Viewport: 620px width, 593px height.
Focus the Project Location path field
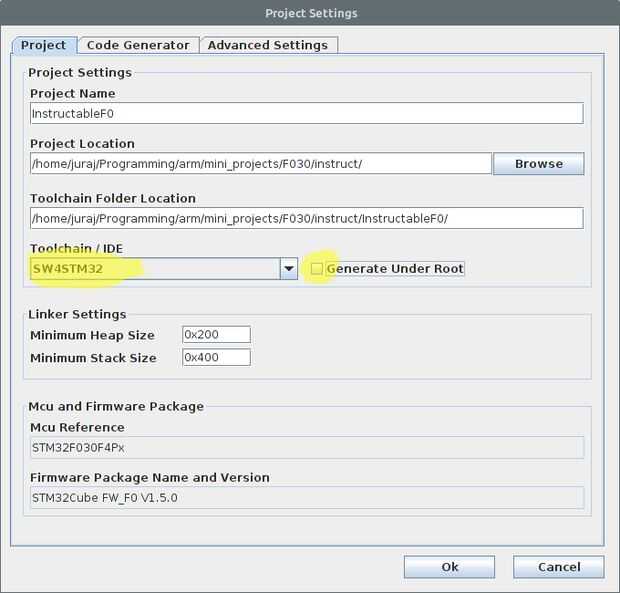pyautogui.click(x=260, y=163)
